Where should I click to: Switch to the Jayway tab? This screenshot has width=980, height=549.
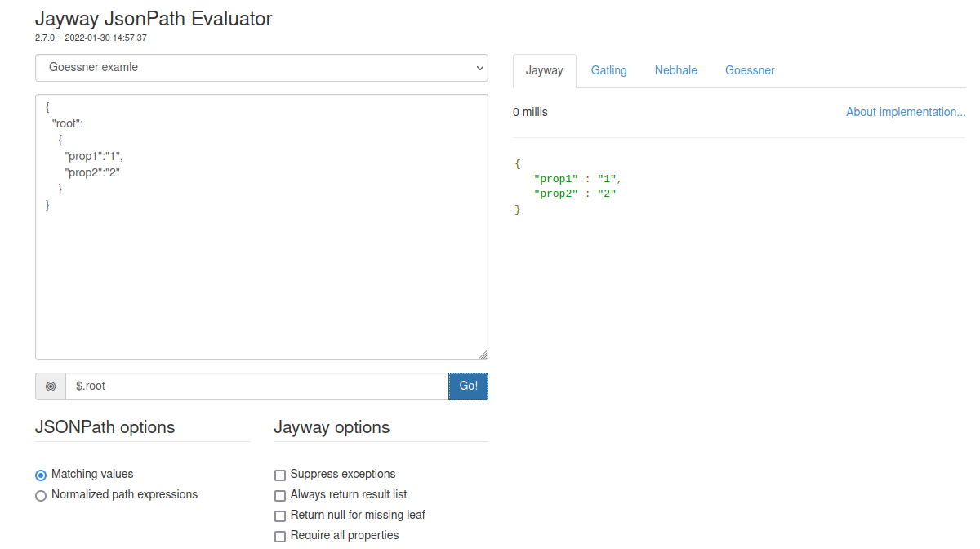pos(545,70)
